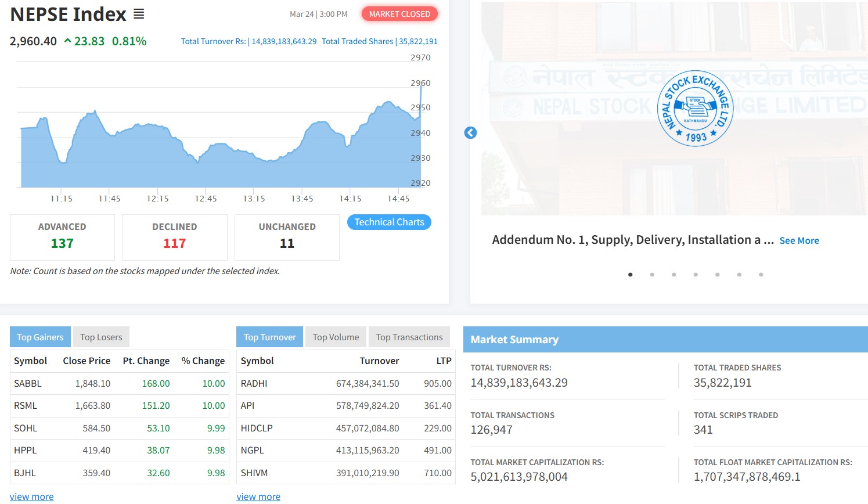Select the Top Turnover tab
Viewport: 868px width, 504px height.
(269, 337)
